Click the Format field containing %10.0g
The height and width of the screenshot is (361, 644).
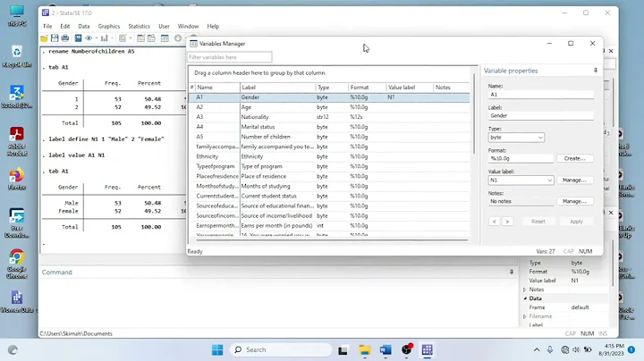click(x=521, y=158)
